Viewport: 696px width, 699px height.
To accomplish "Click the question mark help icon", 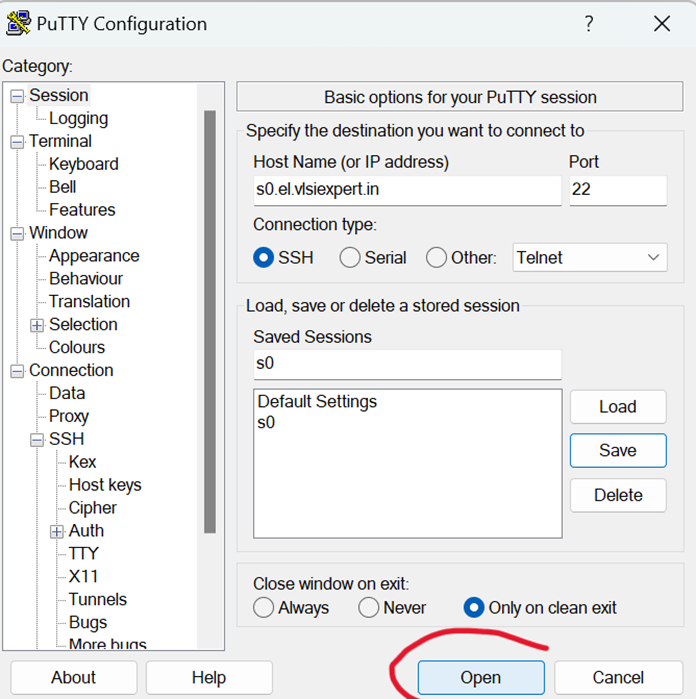I will (x=589, y=23).
